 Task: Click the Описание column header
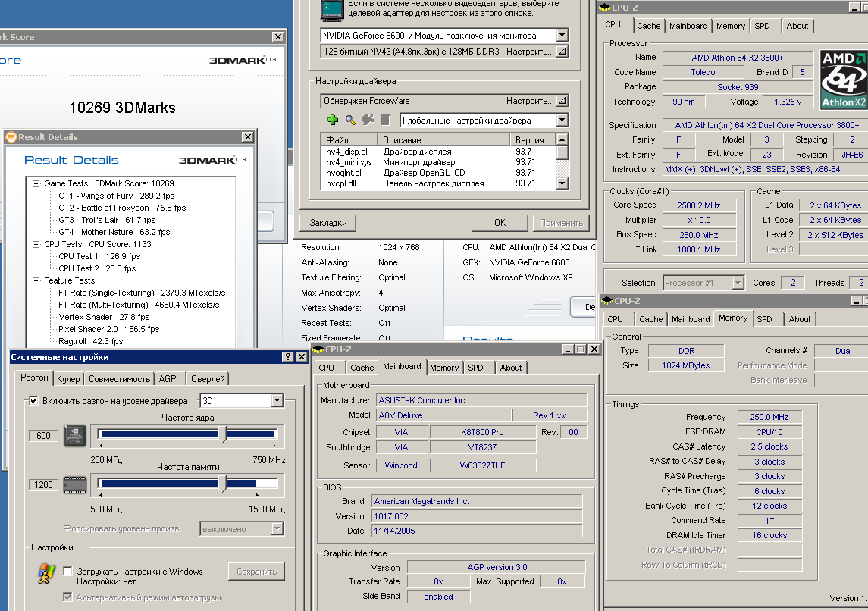click(443, 140)
